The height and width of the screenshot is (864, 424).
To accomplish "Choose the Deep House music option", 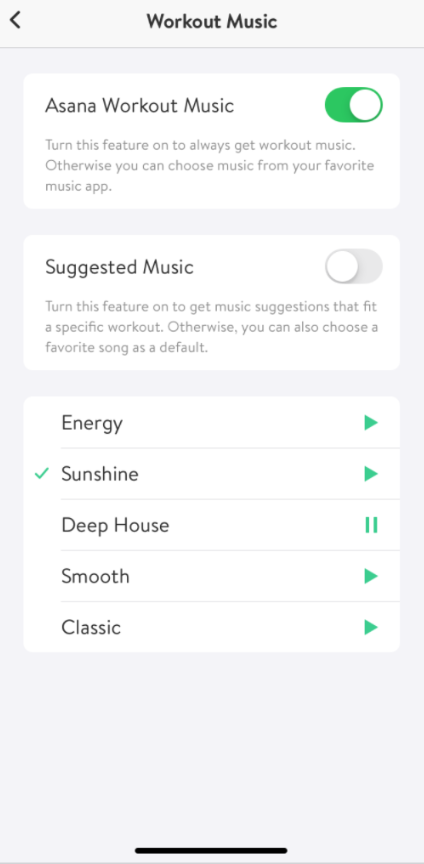I will click(x=211, y=525).
